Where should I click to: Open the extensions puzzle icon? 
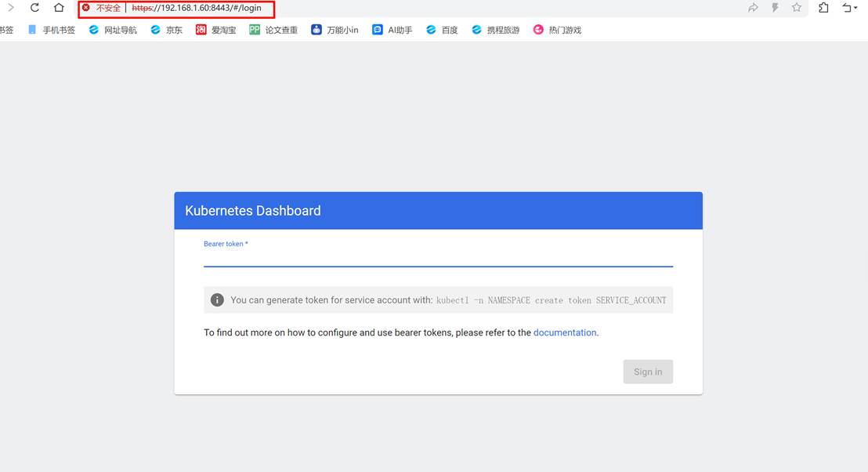point(823,8)
